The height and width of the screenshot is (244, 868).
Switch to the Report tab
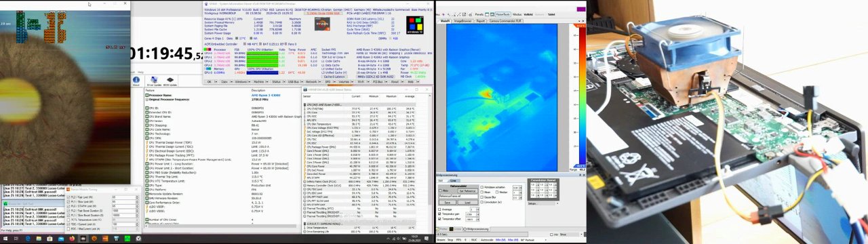[x=481, y=21]
